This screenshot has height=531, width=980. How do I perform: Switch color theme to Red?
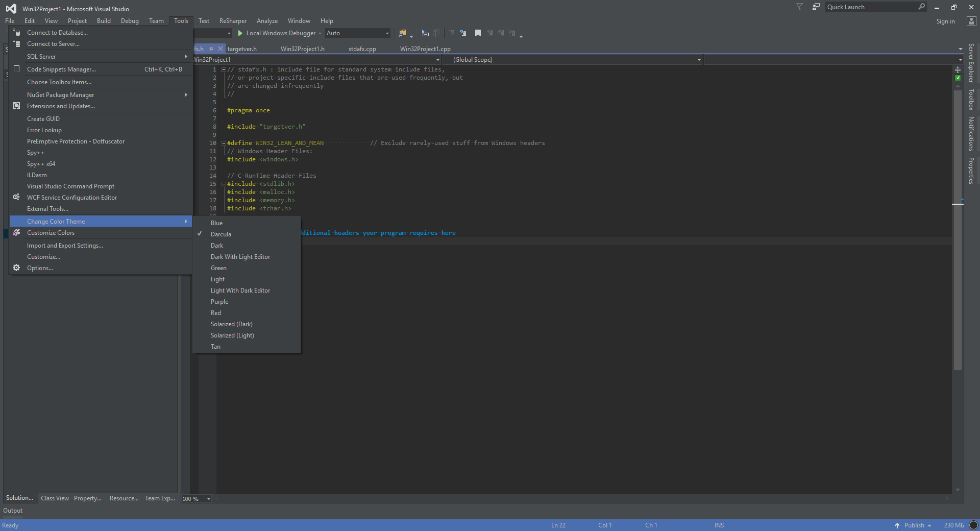pyautogui.click(x=247, y=313)
